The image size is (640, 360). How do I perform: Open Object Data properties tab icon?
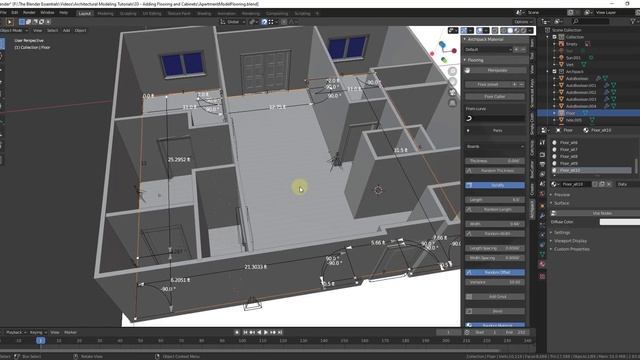(542, 254)
